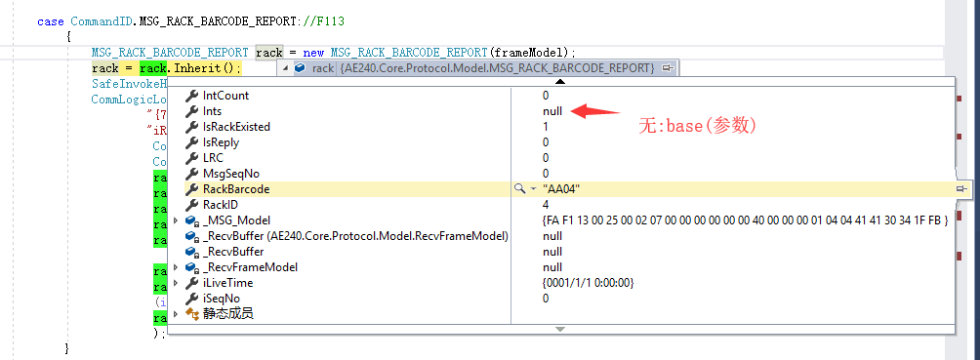Select the iSeqNo property row
The image size is (980, 360).
(x=560, y=299)
